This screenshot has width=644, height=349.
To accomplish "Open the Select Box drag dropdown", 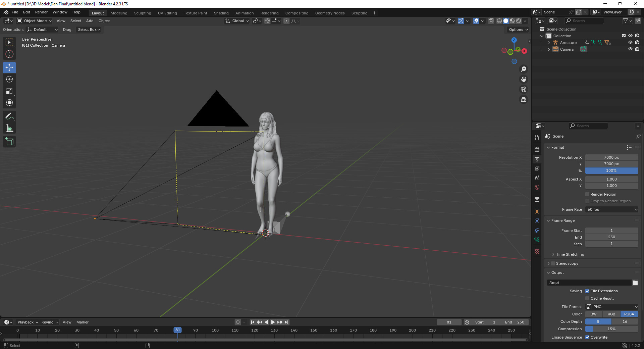I will [89, 30].
